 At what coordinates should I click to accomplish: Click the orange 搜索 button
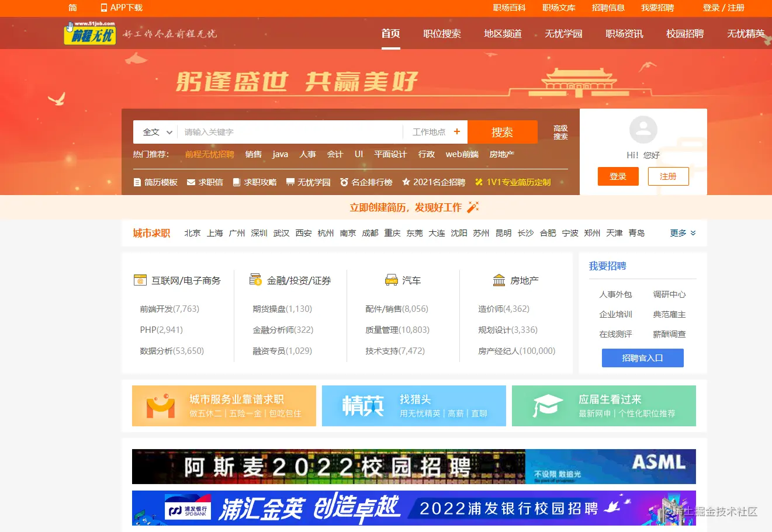coord(503,132)
